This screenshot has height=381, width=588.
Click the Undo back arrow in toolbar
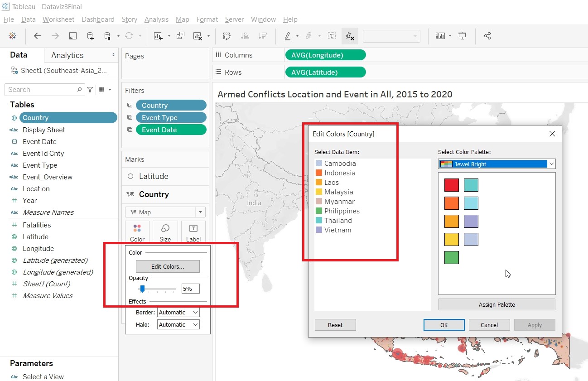coord(38,36)
